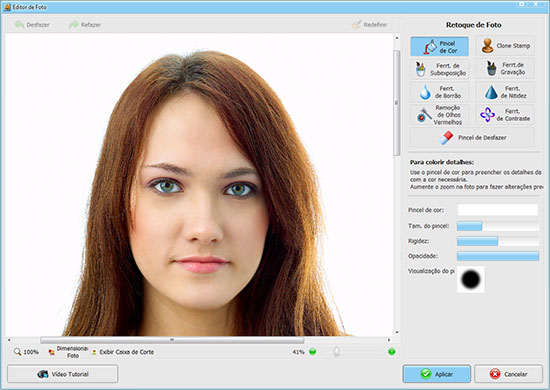Activate the Ferrt. de Gravação tool
This screenshot has height=390, width=550.
(x=505, y=68)
